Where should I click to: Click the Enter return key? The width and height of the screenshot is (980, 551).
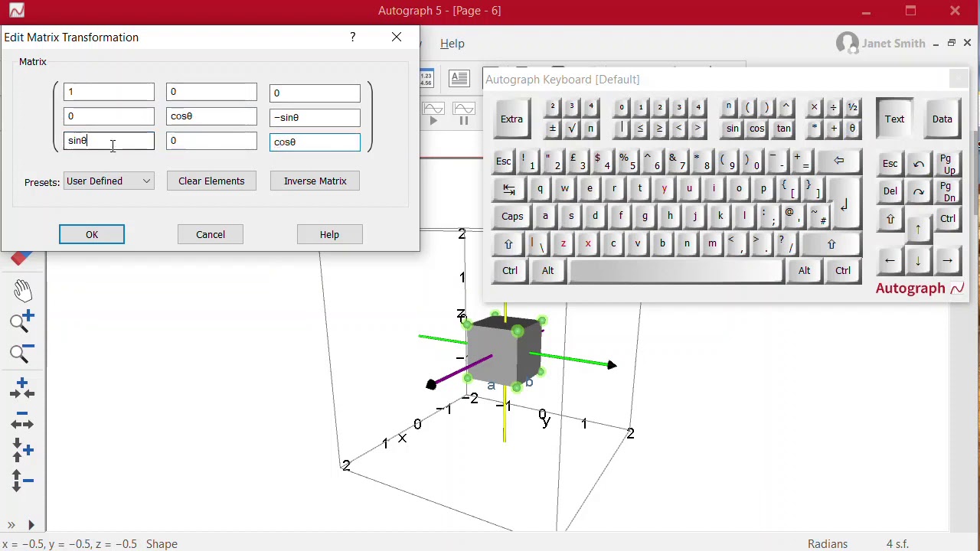click(x=844, y=203)
